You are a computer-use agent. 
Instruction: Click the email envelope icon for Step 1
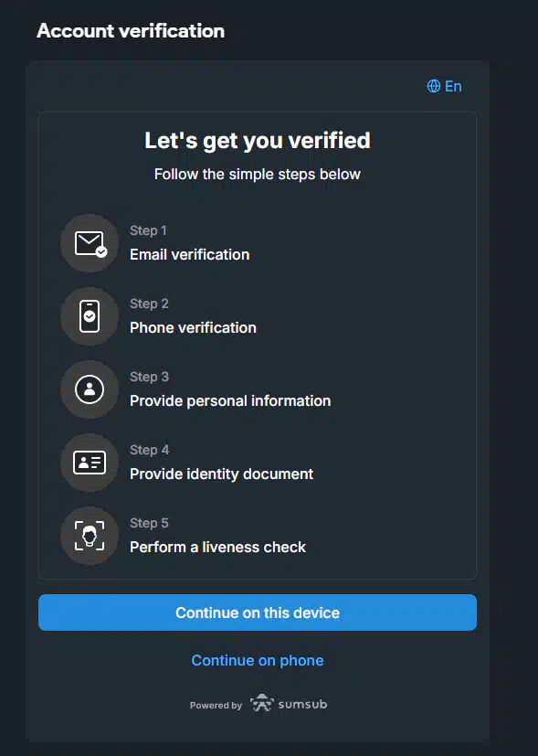pyautogui.click(x=90, y=243)
